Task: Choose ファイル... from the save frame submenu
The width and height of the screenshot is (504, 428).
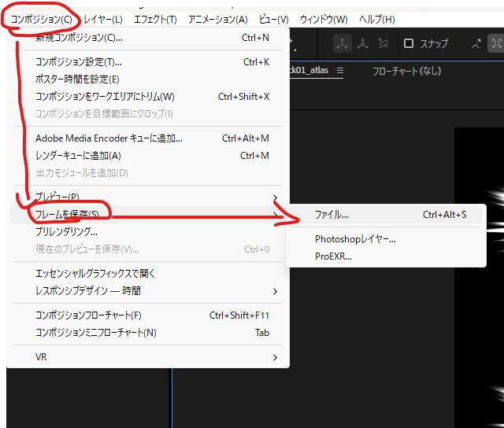Action: coord(332,214)
